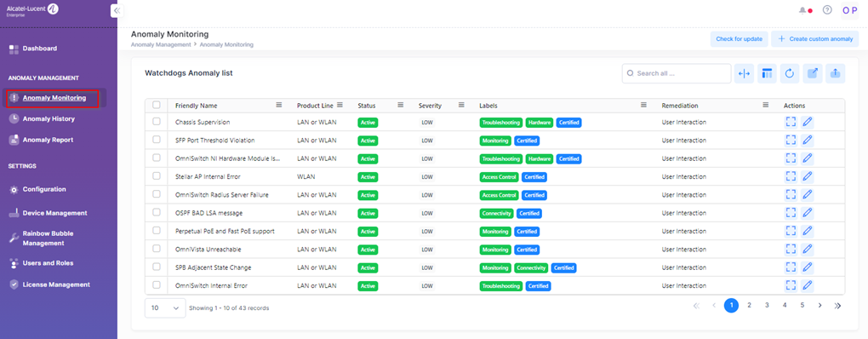Expand details icon for Stellar AP Internal Error
Image resolution: width=868 pixels, height=339 pixels.
click(x=790, y=176)
